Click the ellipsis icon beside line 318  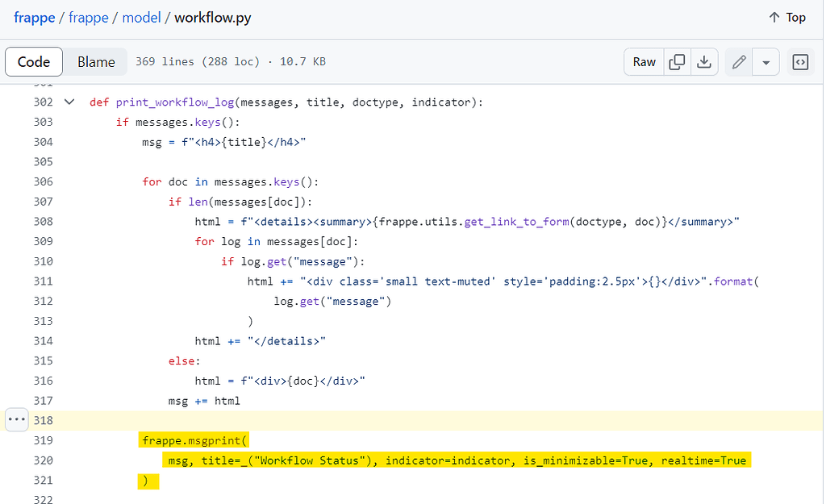[16, 419]
